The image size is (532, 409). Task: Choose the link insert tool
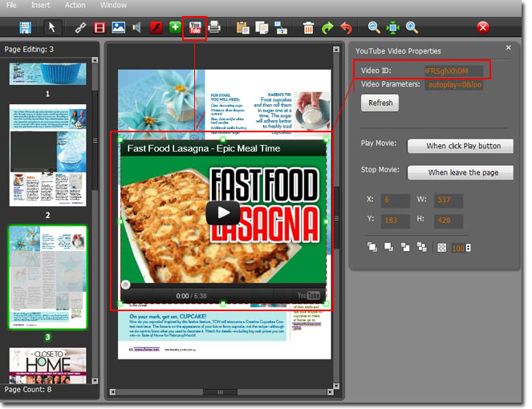(80, 27)
